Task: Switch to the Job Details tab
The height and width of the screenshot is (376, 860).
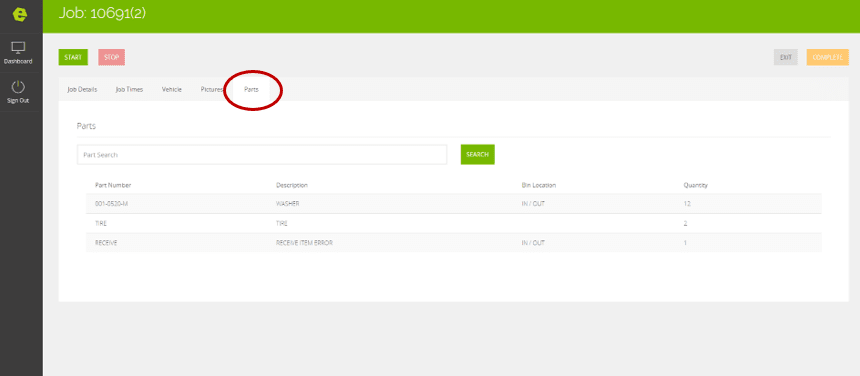Action: pos(82,89)
